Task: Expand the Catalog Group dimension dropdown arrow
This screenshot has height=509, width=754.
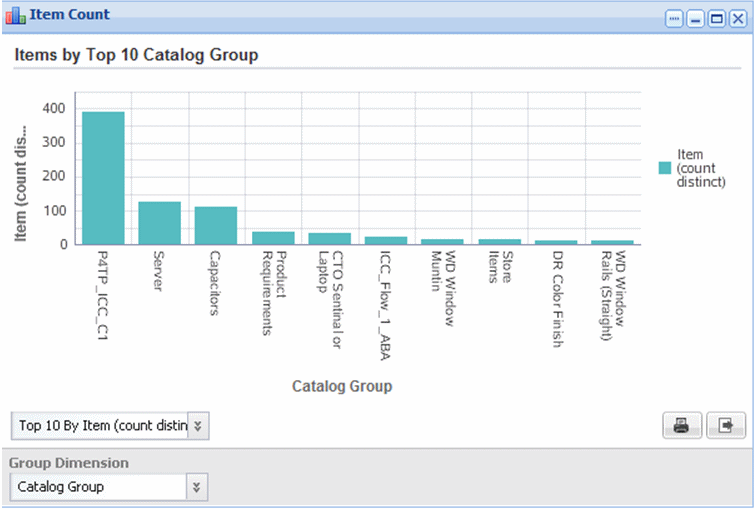Action: tap(197, 487)
